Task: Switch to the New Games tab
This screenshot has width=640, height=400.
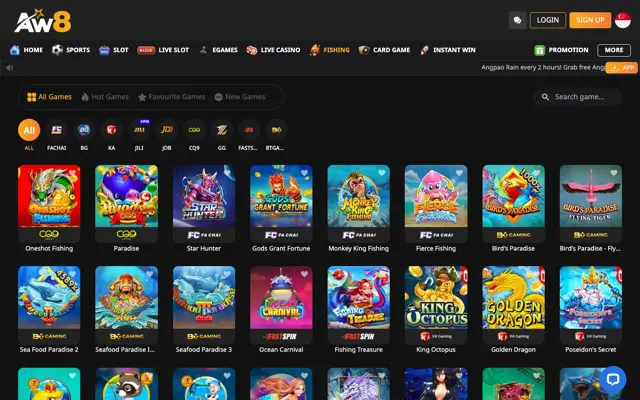Action: [x=240, y=97]
